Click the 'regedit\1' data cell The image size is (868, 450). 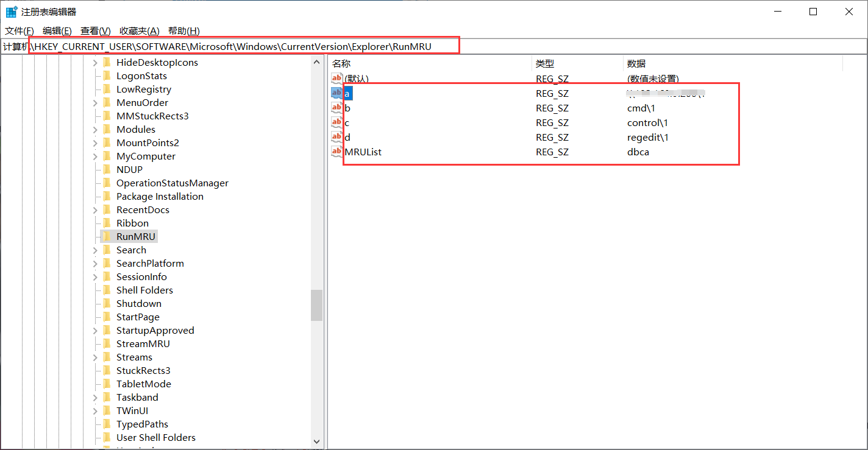pyautogui.click(x=648, y=138)
